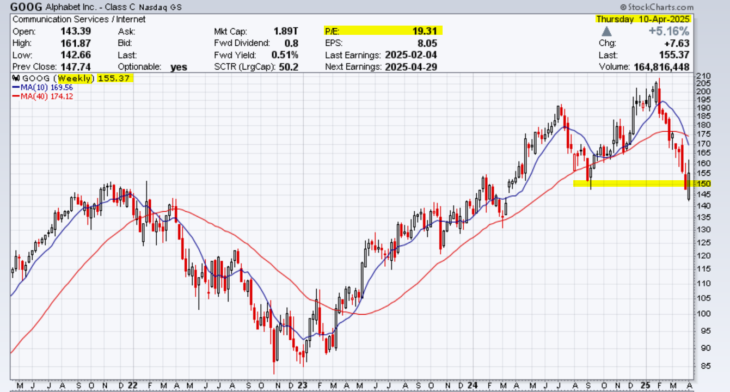Click the Chg value '+7.63'
The height and width of the screenshot is (392, 730).
point(677,43)
